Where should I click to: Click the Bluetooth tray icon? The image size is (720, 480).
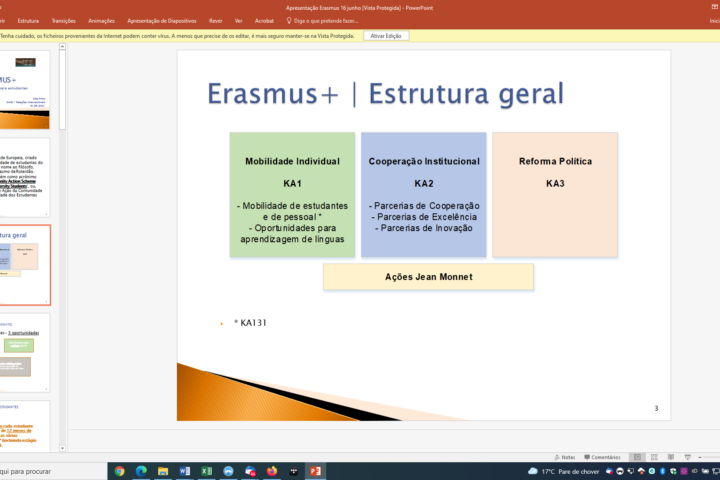pyautogui.click(x=663, y=471)
